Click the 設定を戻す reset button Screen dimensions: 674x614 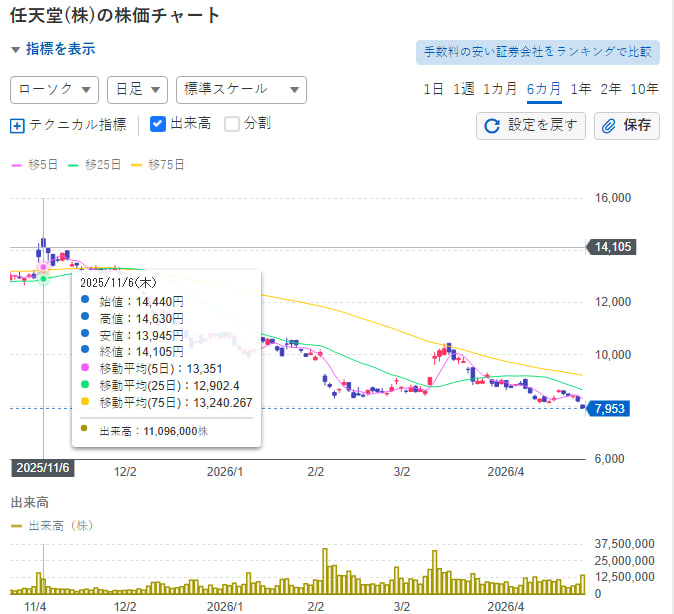click(x=530, y=126)
